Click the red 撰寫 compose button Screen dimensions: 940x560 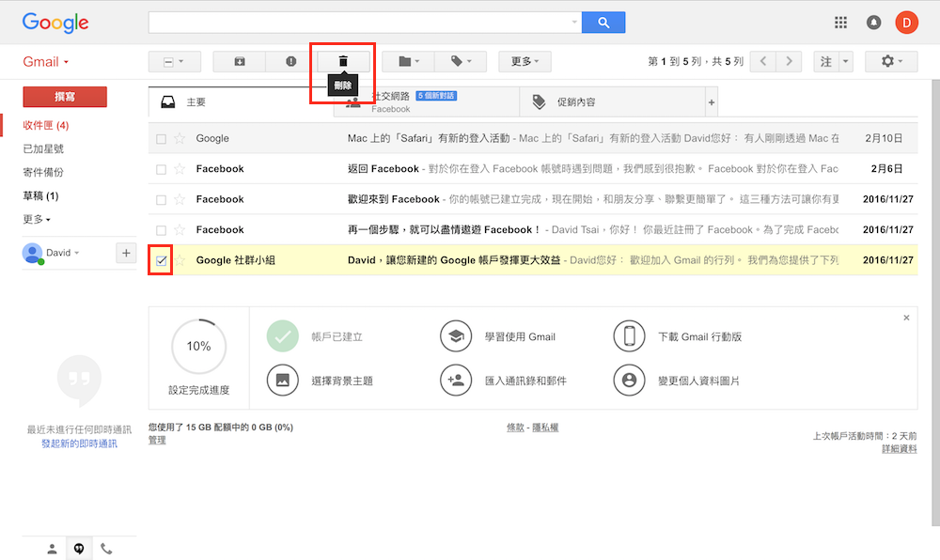pos(65,97)
